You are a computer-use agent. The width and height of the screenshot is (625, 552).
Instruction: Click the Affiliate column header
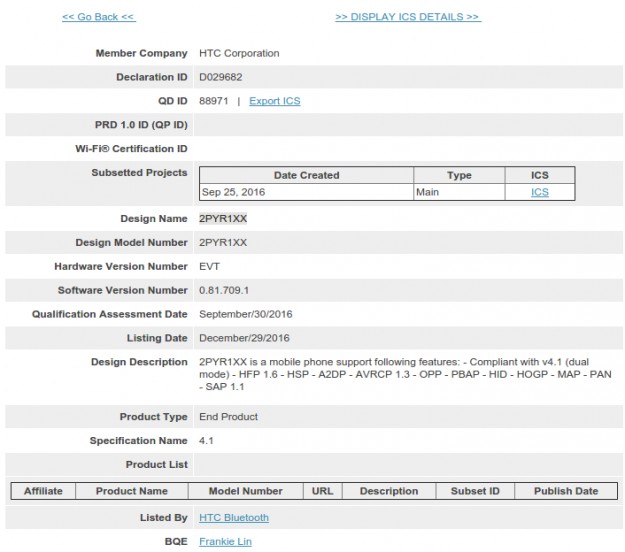click(x=43, y=491)
